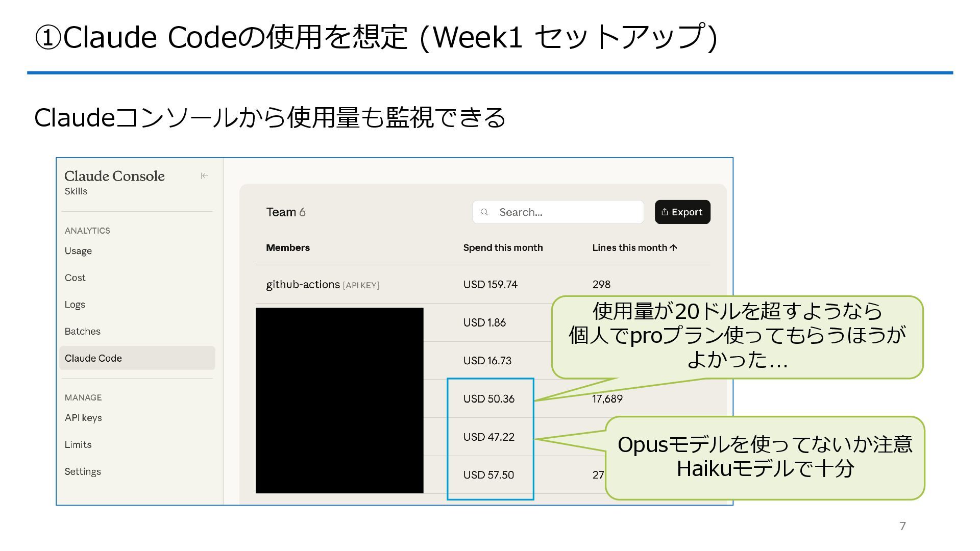
Task: Select the Claude Code sidebar item
Action: point(93,358)
